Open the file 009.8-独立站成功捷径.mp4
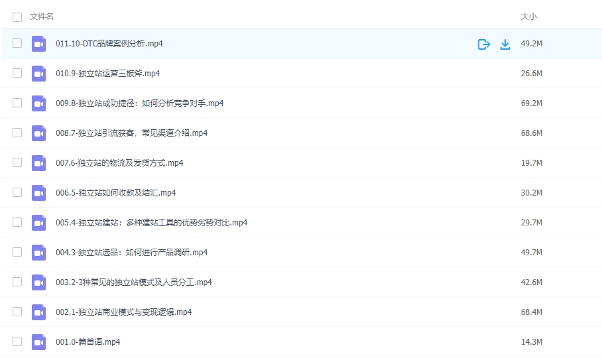The height and width of the screenshot is (364, 602). tap(139, 103)
